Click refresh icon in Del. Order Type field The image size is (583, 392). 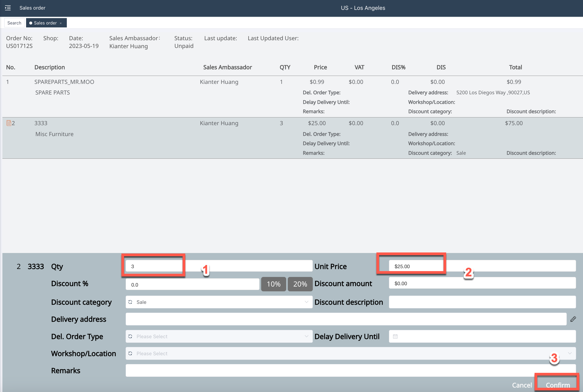pyautogui.click(x=130, y=336)
